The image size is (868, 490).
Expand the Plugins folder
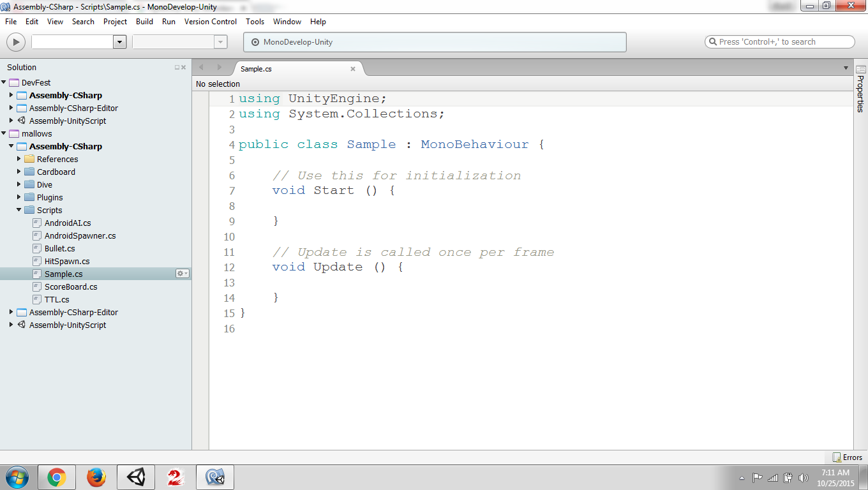point(19,197)
